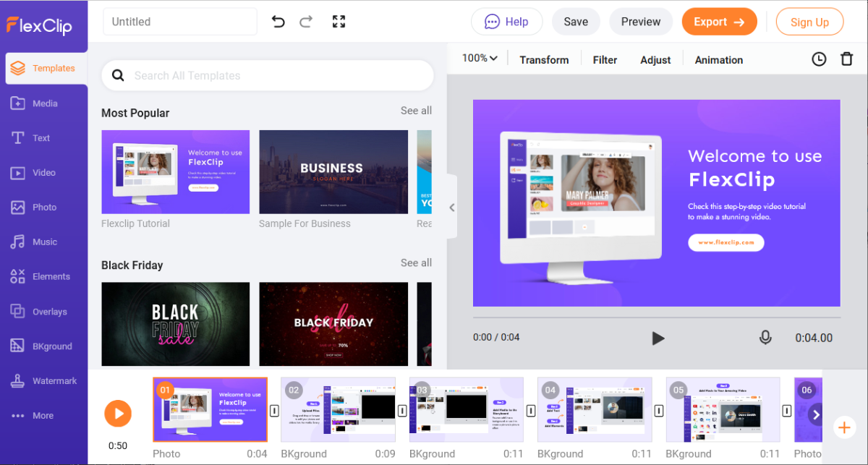The width and height of the screenshot is (868, 465).
Task: Open the Animation toolbar option
Action: click(x=719, y=59)
